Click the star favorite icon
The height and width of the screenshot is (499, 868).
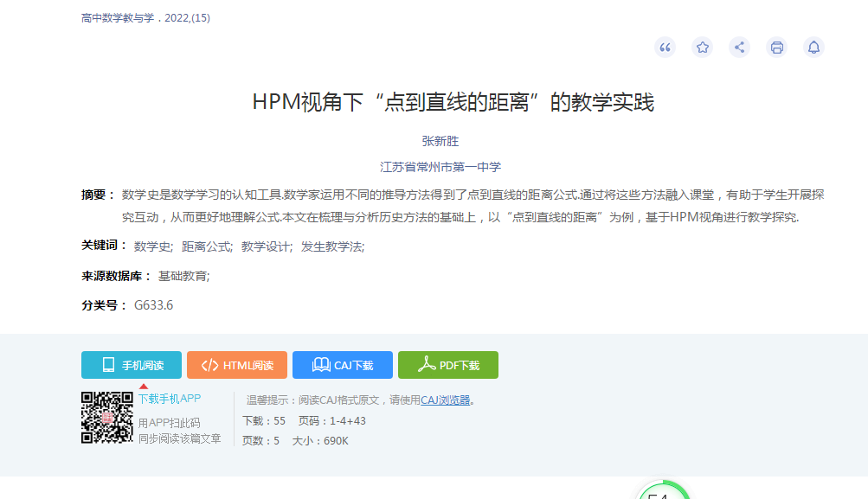click(703, 48)
